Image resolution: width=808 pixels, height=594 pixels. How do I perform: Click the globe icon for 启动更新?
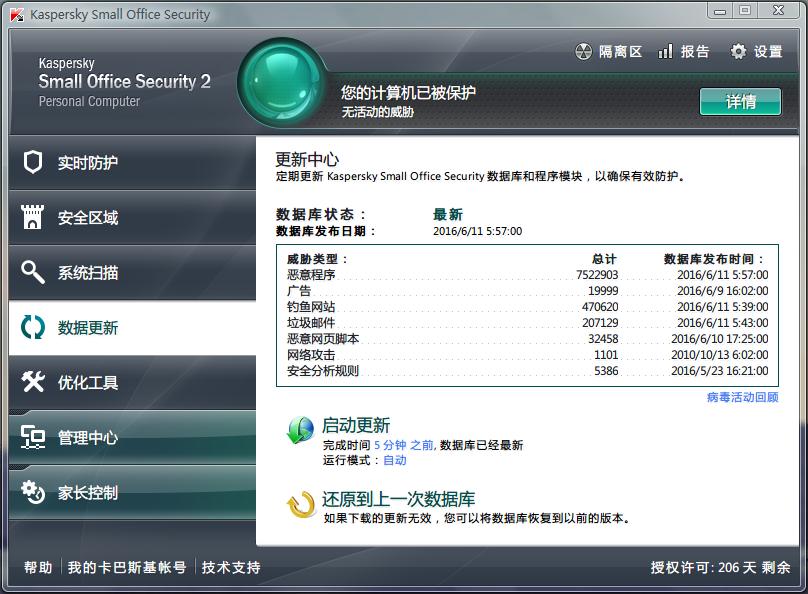tap(300, 431)
